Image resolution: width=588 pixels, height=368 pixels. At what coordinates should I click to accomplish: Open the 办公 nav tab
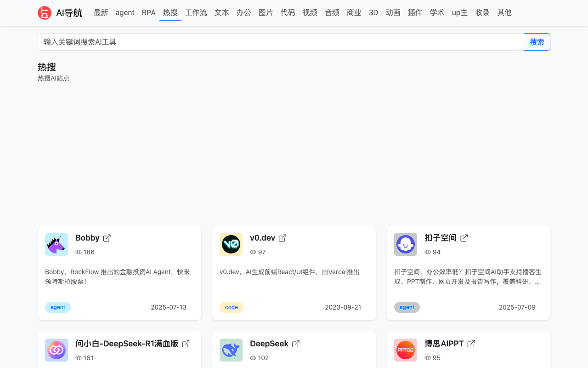[x=244, y=13]
